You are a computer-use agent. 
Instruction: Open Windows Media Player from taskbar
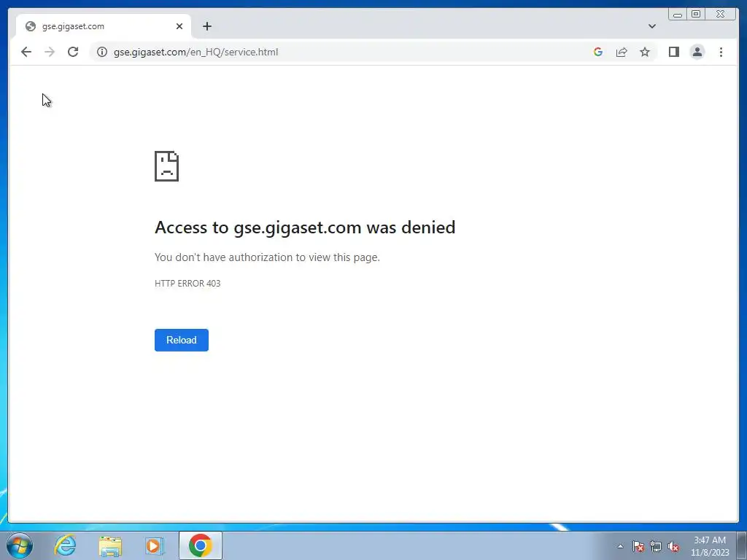click(155, 545)
